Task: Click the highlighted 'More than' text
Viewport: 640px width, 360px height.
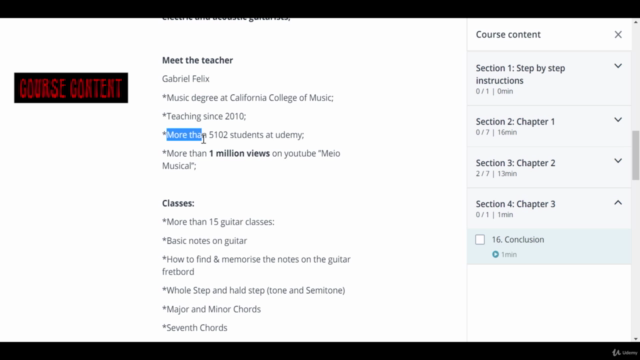Action: [186, 135]
